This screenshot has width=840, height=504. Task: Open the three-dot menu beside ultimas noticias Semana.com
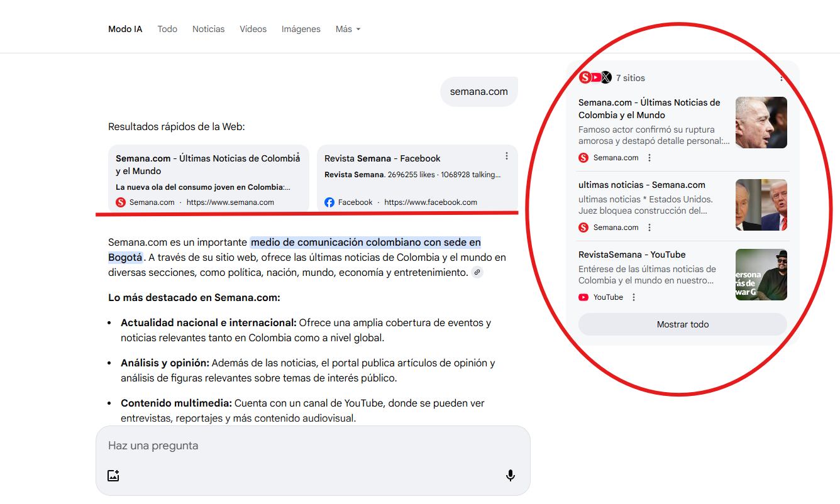coord(649,227)
